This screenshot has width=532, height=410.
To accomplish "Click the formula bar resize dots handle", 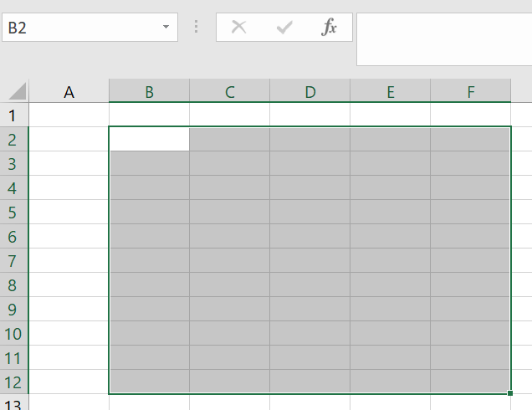I will [197, 28].
